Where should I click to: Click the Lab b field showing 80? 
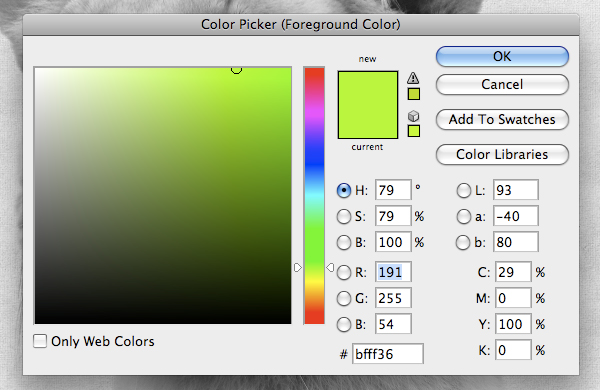tap(515, 242)
